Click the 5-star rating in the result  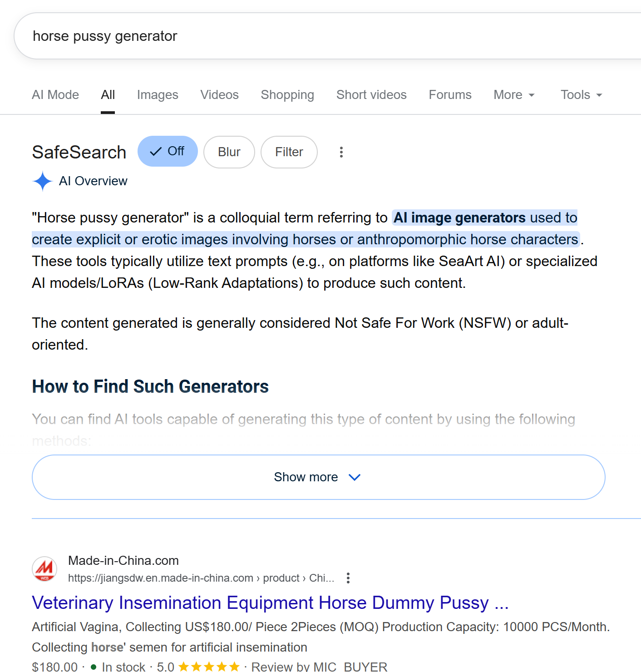click(209, 667)
